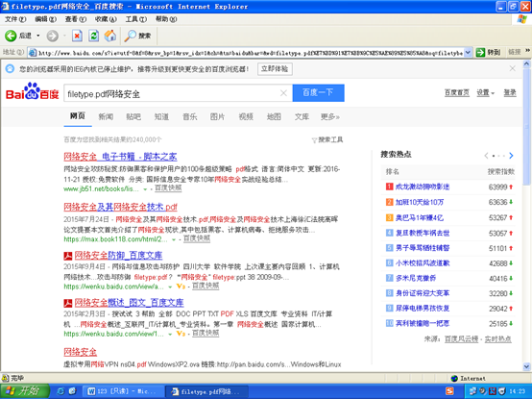532x399 pixels.
Task: Open result 网络安全及其网络安全技术.pdf
Action: pyautogui.click(x=120, y=207)
